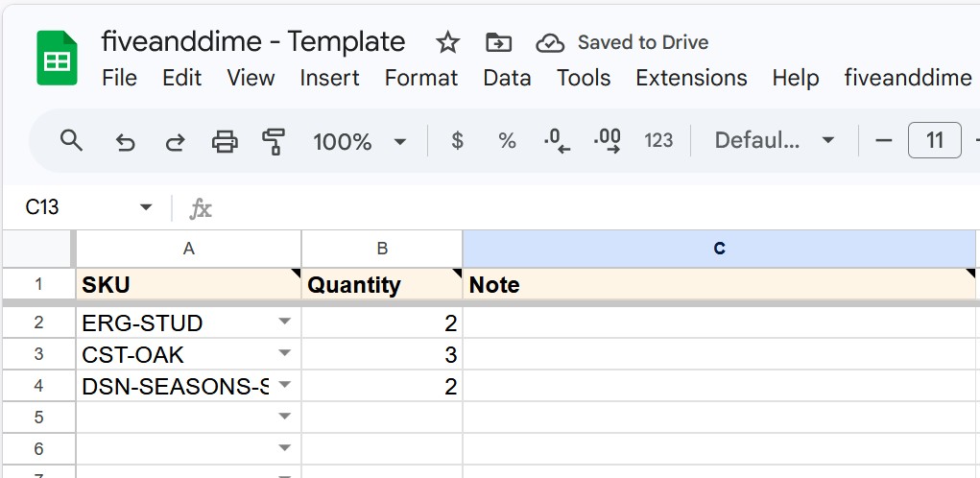Viewport: 980px width, 478px height.
Task: Open the Tools menu
Action: pyautogui.click(x=584, y=78)
